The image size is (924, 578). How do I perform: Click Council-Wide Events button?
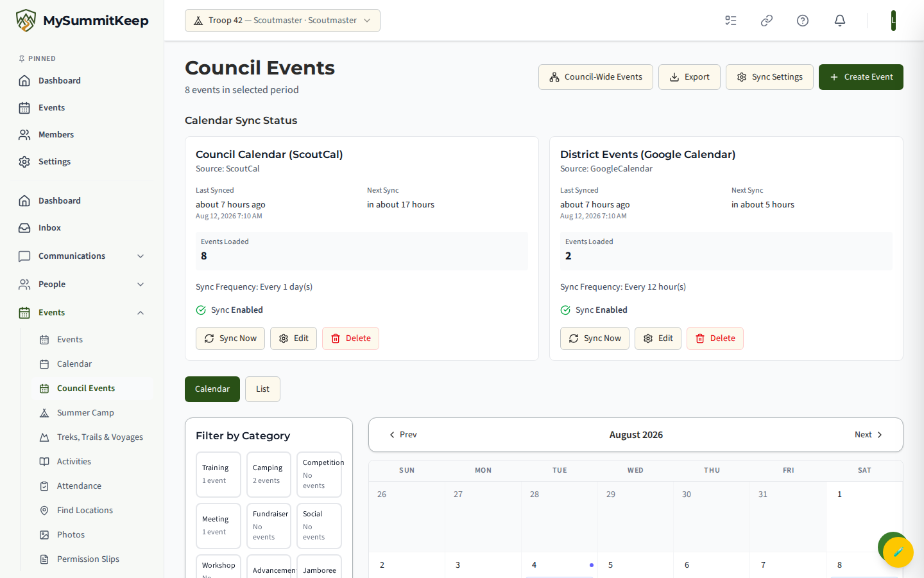click(595, 77)
